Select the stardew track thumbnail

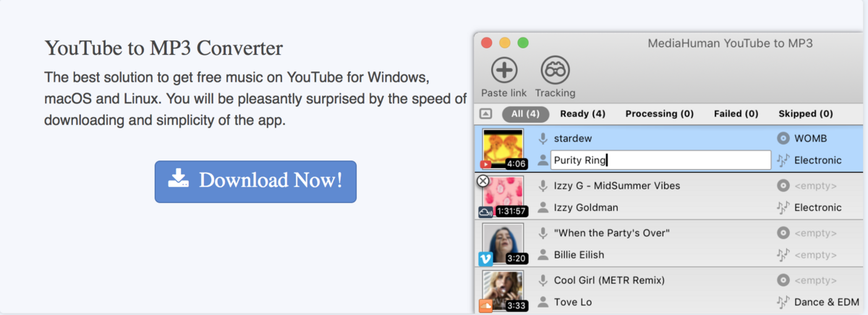[x=505, y=149]
